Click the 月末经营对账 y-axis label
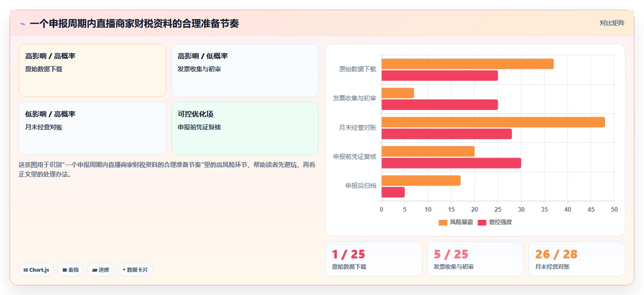The width and height of the screenshot is (644, 295). tap(358, 128)
